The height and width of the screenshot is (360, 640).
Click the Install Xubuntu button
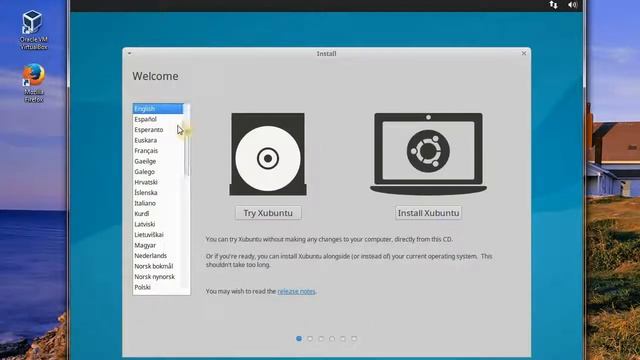(x=428, y=213)
